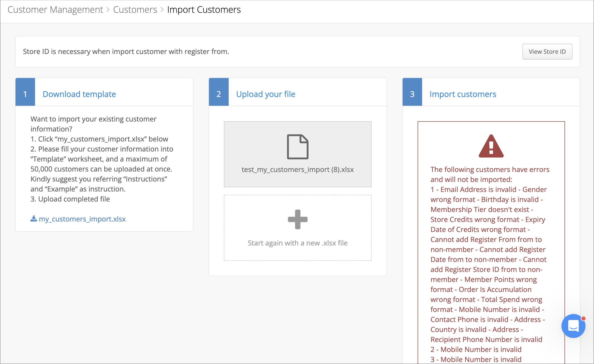The image size is (594, 364).
Task: Click the step 3 number badge
Action: [x=412, y=92]
